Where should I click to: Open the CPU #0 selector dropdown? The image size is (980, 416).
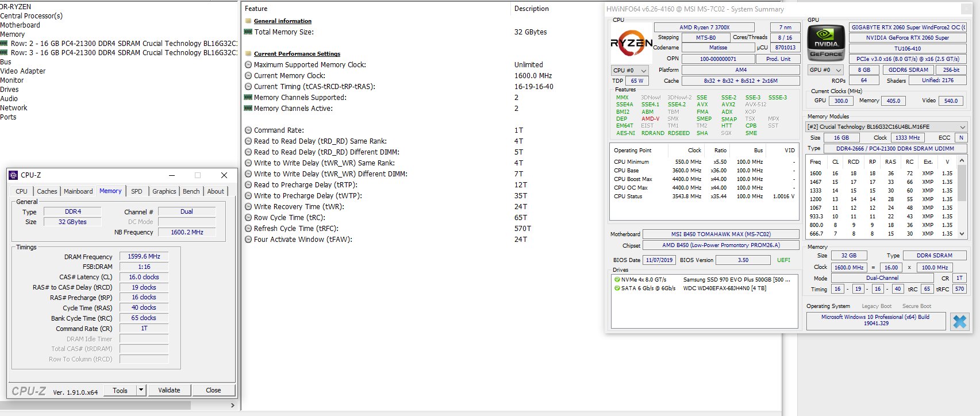[x=629, y=71]
